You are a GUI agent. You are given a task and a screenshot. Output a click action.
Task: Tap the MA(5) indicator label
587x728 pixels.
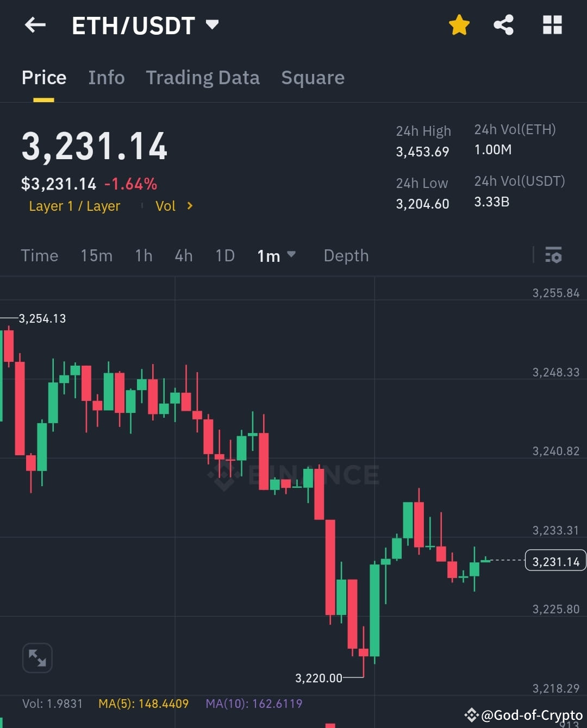coord(143,703)
